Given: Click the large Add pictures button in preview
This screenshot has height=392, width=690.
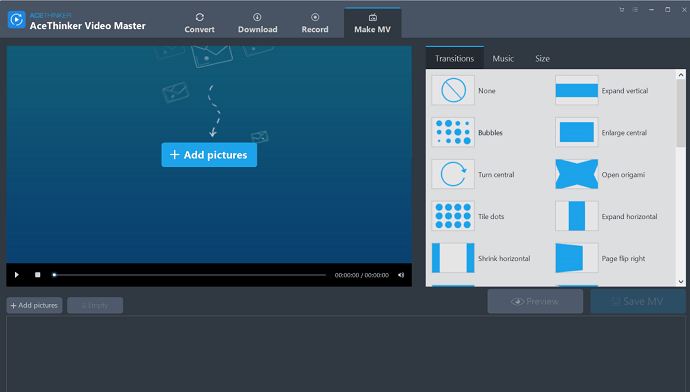Looking at the screenshot, I should click(209, 154).
